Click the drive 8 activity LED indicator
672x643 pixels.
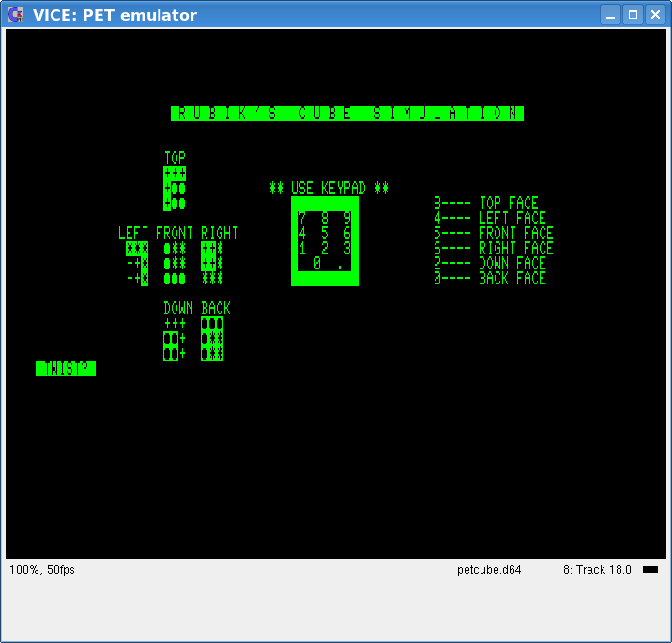coord(650,569)
